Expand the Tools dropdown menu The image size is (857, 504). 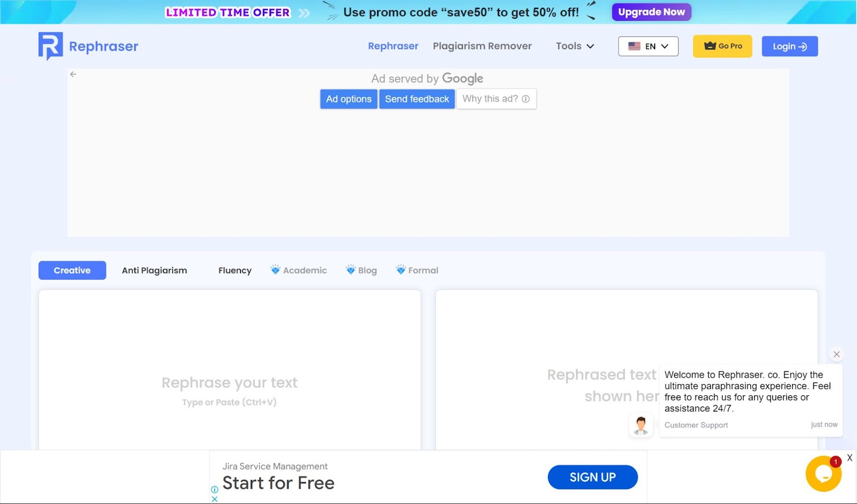(x=575, y=46)
